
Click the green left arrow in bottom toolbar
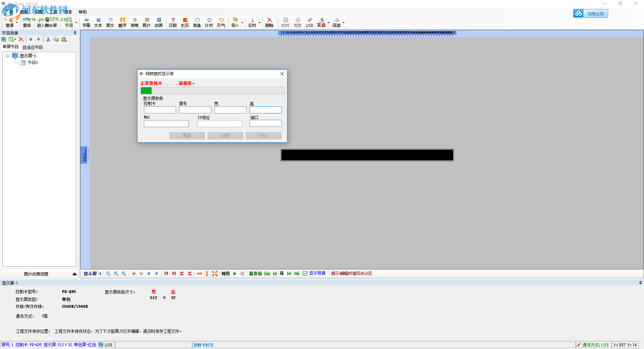pos(133,273)
